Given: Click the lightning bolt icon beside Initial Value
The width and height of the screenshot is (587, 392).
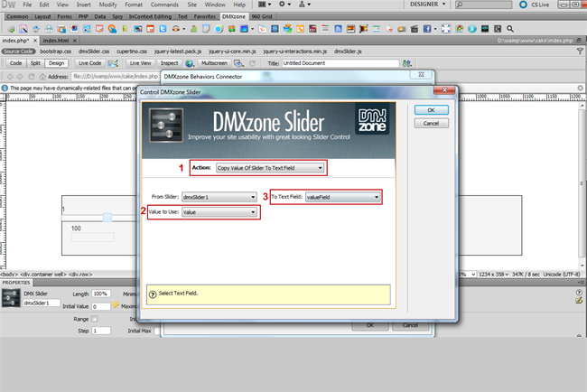Looking at the screenshot, I should 117,306.
